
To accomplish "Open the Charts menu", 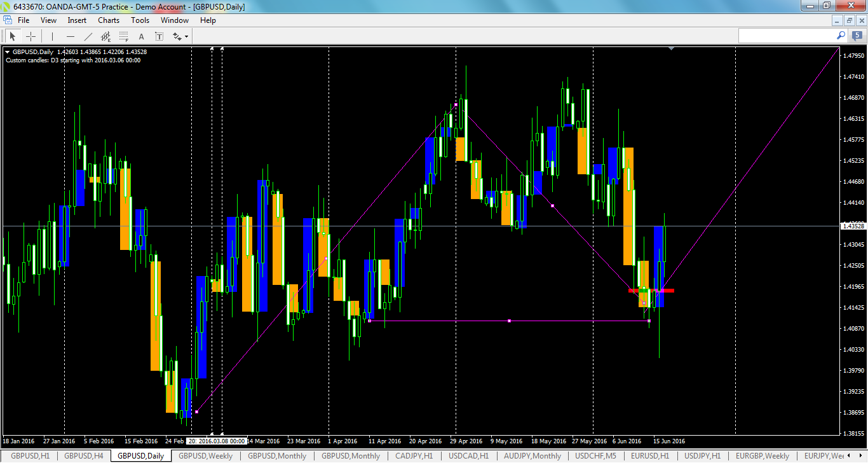I will click(x=108, y=20).
